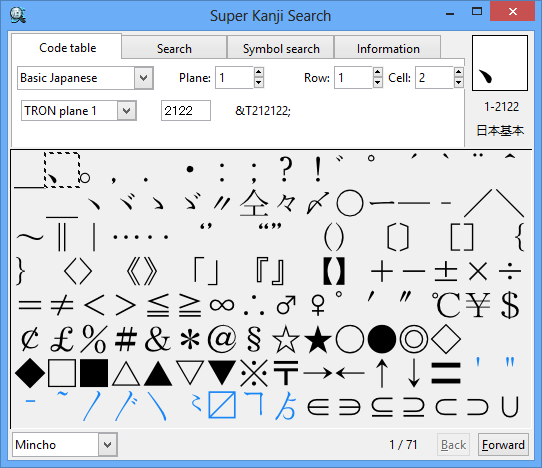Select the not-equal sign symbol

(x=62, y=305)
